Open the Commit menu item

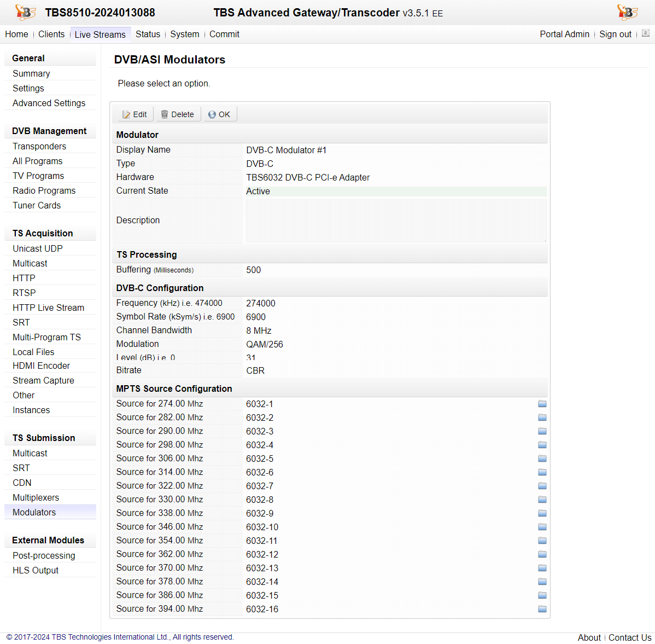click(224, 34)
